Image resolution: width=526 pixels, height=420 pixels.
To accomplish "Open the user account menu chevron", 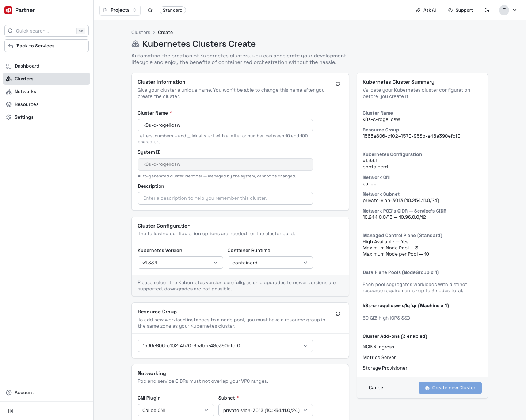I will 515,10.
